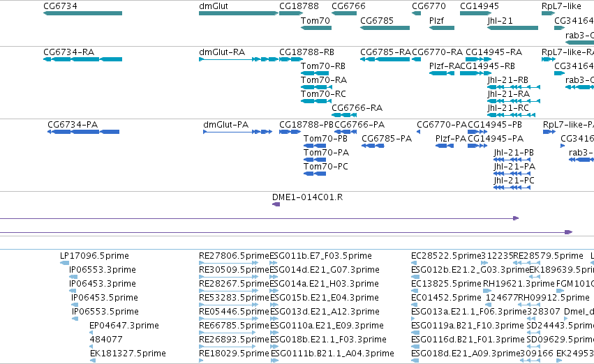Open the CG6766-PA coding sequence

[346, 132]
